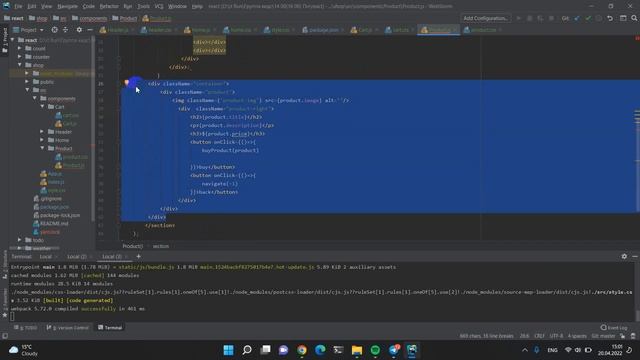Open the VCS menu
Screen dimensions: 640x360
click(159, 7)
